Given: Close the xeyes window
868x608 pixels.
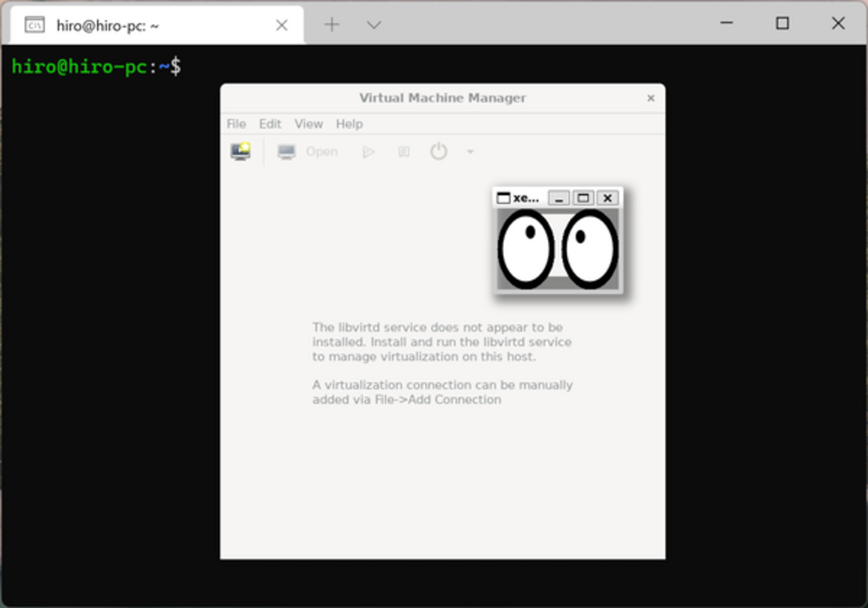Looking at the screenshot, I should [x=607, y=198].
